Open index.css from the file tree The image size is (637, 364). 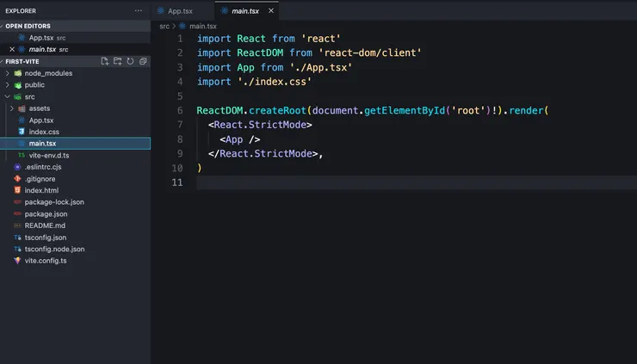[x=44, y=132]
